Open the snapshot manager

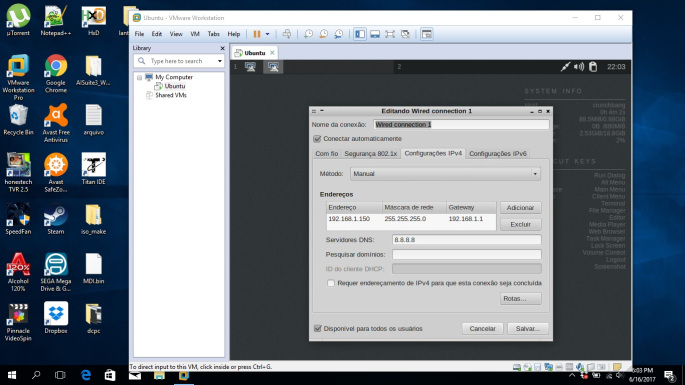tap(339, 34)
